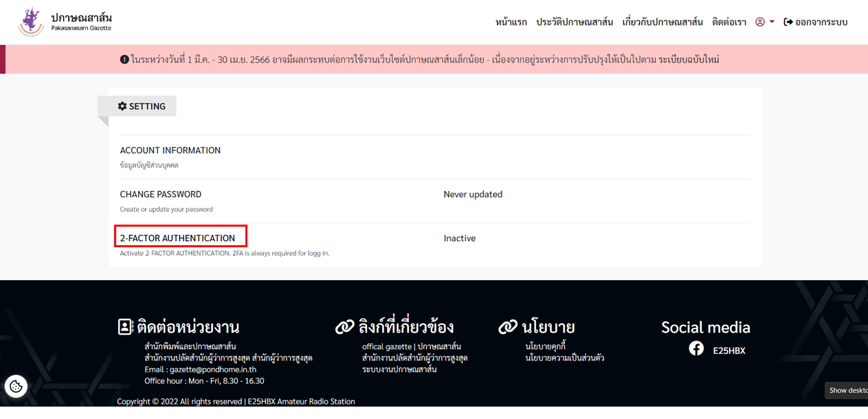Open the ประวัติปกาษณสาส์น menu item
This screenshot has height=419, width=868.
tap(575, 21)
